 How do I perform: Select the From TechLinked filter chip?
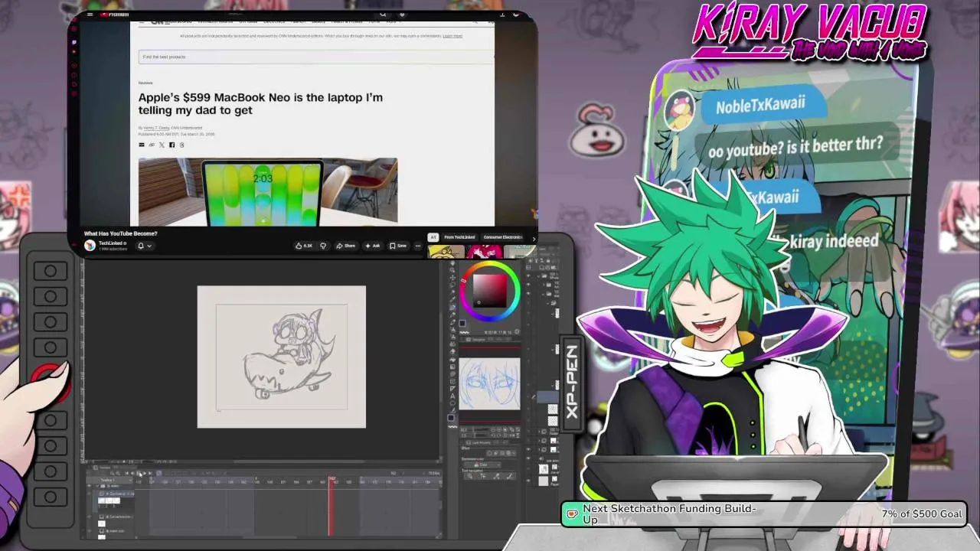pyautogui.click(x=459, y=237)
